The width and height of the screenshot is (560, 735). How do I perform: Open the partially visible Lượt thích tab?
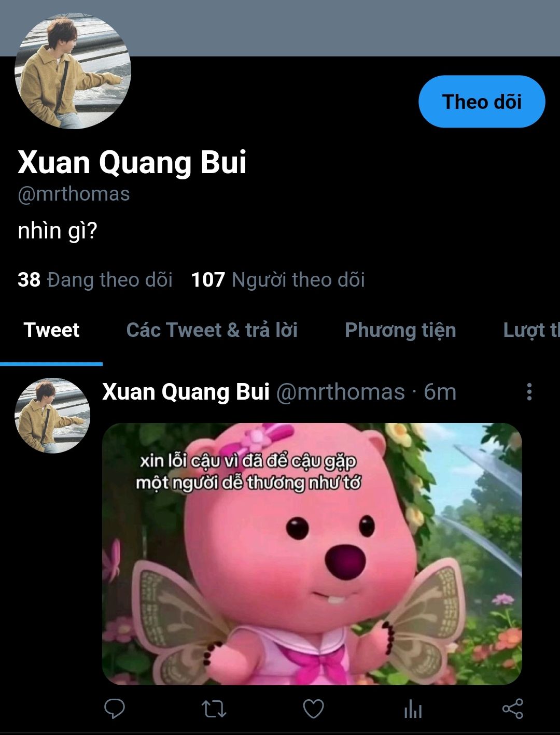coord(531,330)
